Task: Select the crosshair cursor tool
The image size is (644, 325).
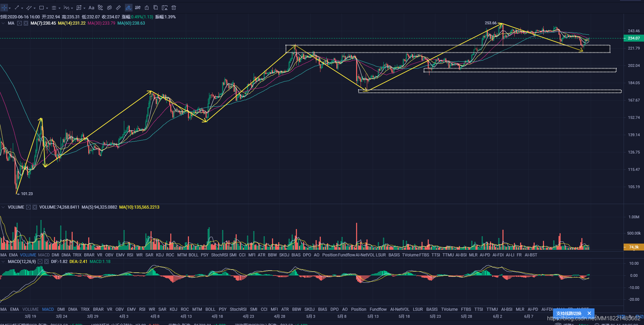Action: coord(4,8)
